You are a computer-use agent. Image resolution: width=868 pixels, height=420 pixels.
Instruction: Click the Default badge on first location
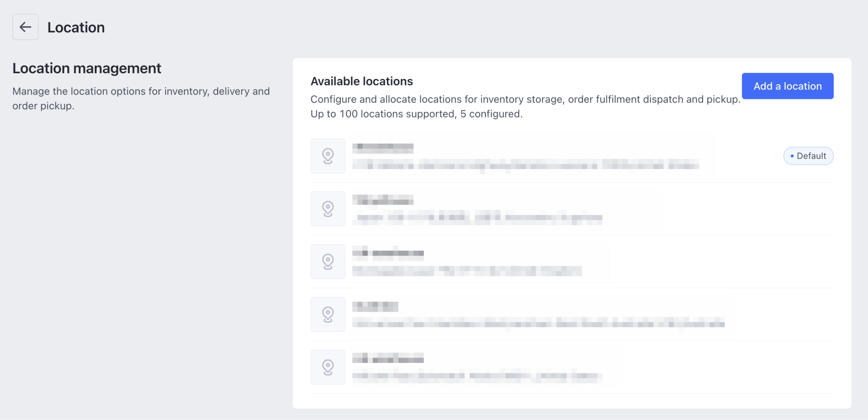pos(808,156)
